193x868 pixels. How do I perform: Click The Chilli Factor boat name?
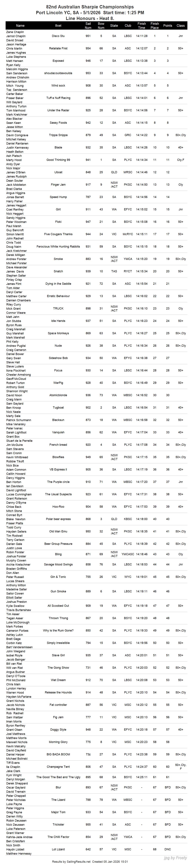click(x=58, y=837)
